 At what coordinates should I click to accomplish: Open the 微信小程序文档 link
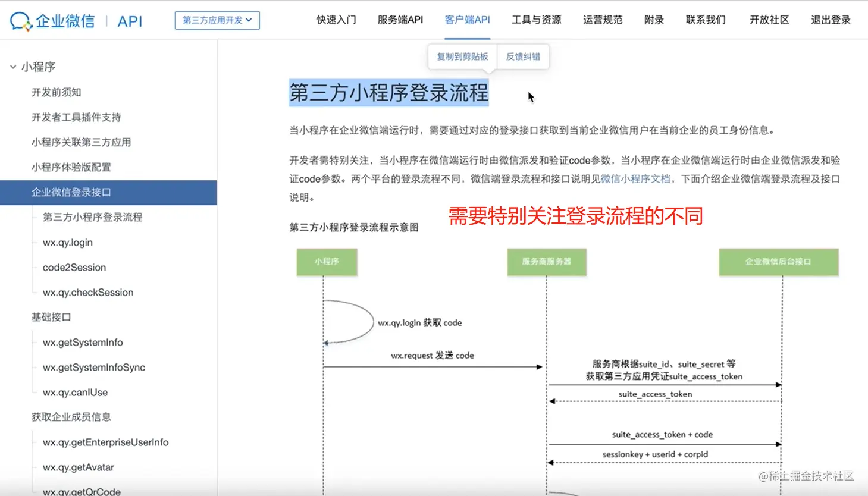click(x=635, y=179)
